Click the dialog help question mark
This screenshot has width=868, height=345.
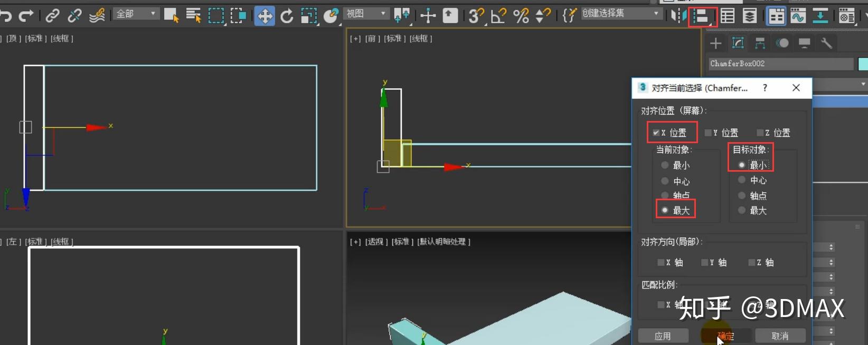click(765, 88)
